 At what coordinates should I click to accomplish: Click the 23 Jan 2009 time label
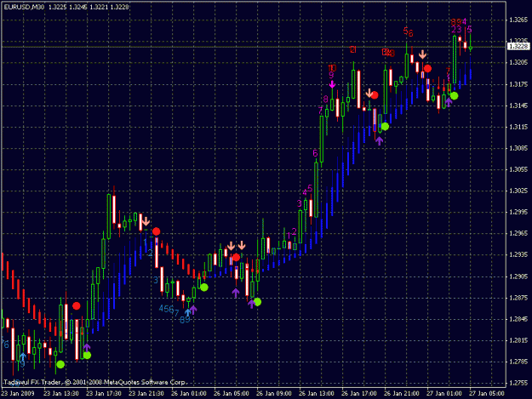(x=18, y=393)
